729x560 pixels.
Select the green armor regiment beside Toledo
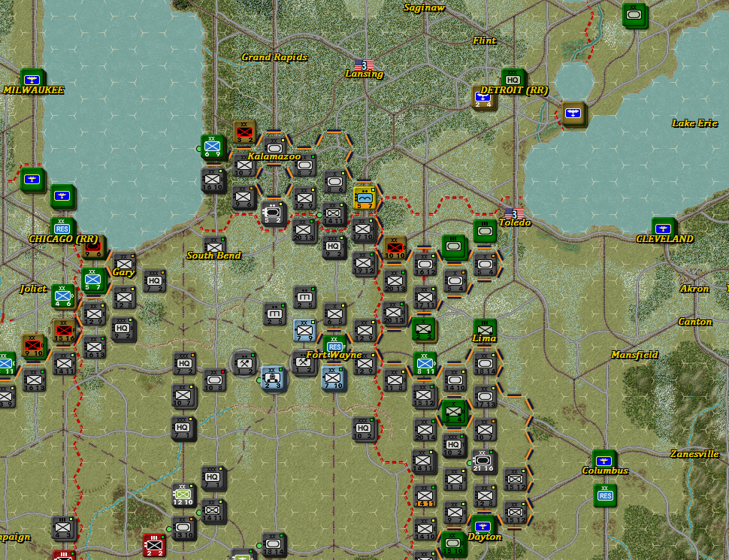click(485, 231)
